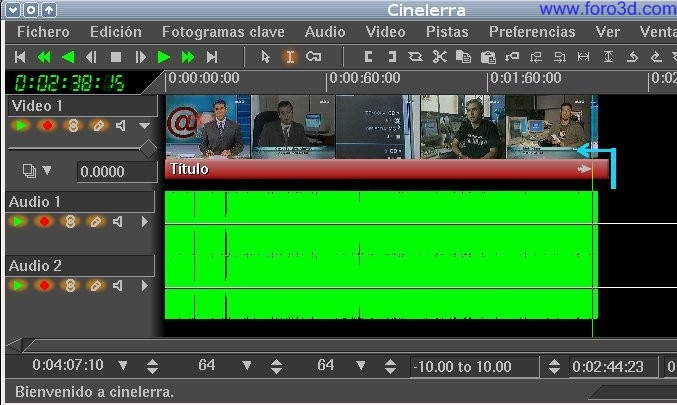The width and height of the screenshot is (677, 405).
Task: Toggle play for Audio 1 track
Action: [x=18, y=221]
